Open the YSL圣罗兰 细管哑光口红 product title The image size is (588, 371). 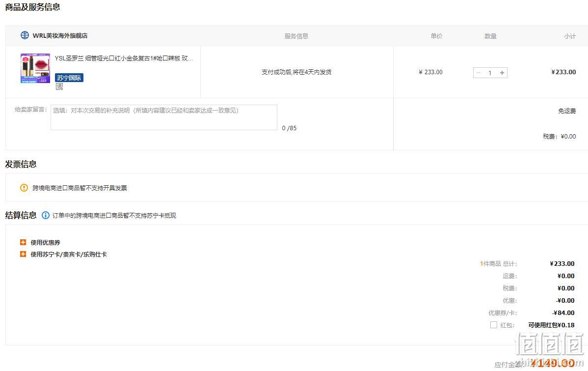[124, 58]
